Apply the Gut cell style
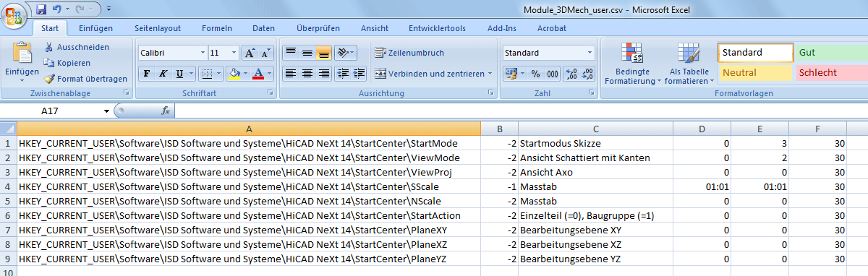 point(832,53)
